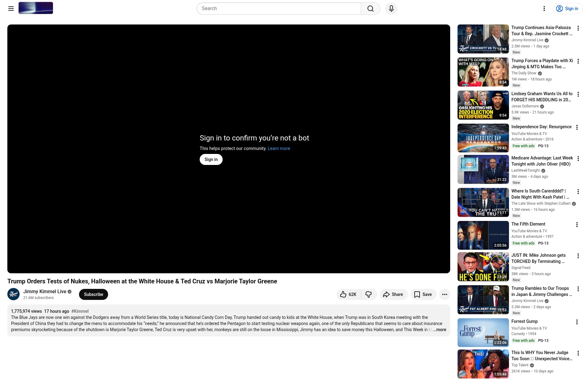This screenshot has width=588, height=381.
Task: Click Free with ads badge on Fifth Element
Action: point(523,243)
